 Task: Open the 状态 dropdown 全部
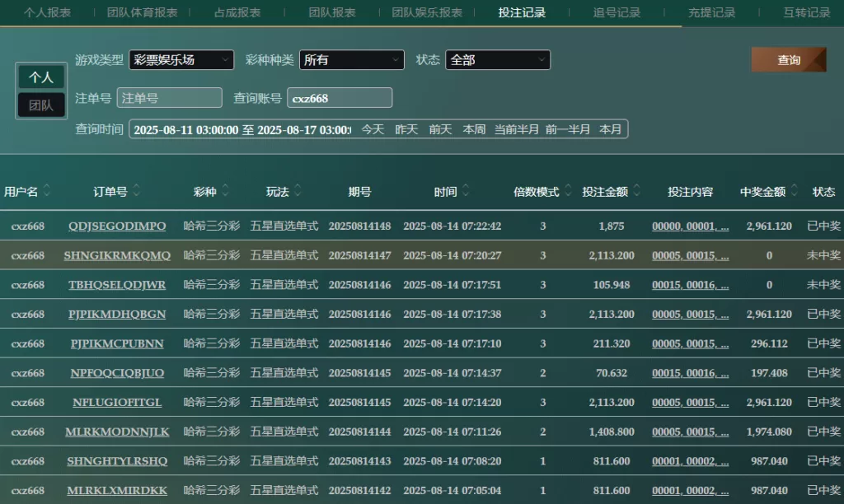point(498,59)
